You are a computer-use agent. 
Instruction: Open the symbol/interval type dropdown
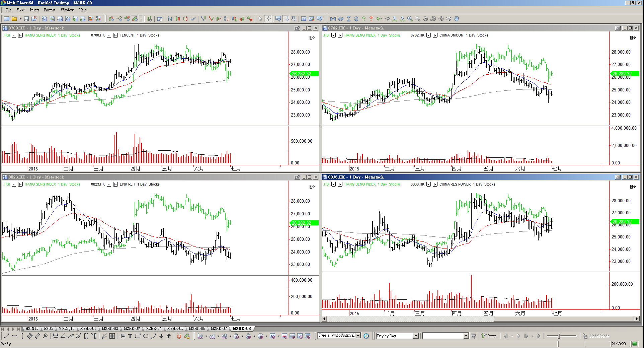[x=358, y=336]
